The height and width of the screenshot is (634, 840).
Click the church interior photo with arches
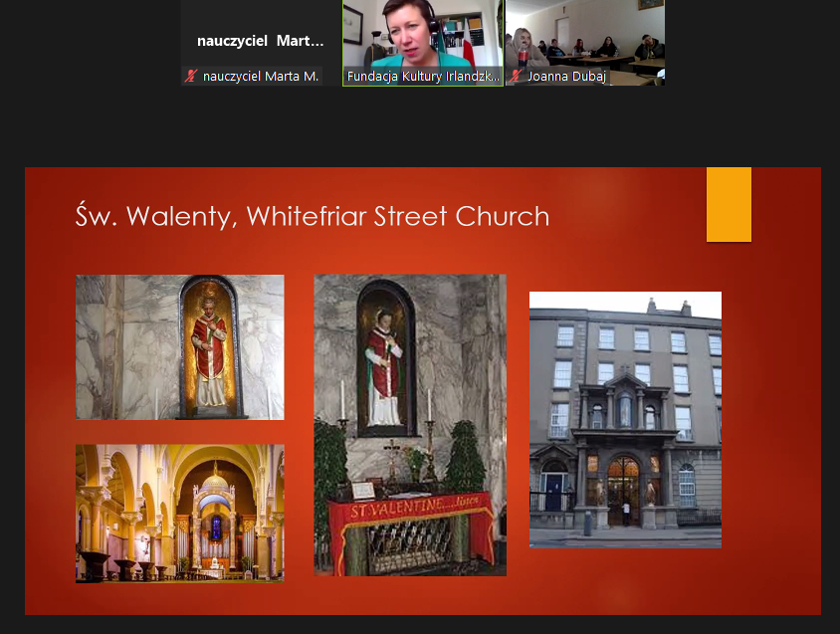[x=179, y=513]
